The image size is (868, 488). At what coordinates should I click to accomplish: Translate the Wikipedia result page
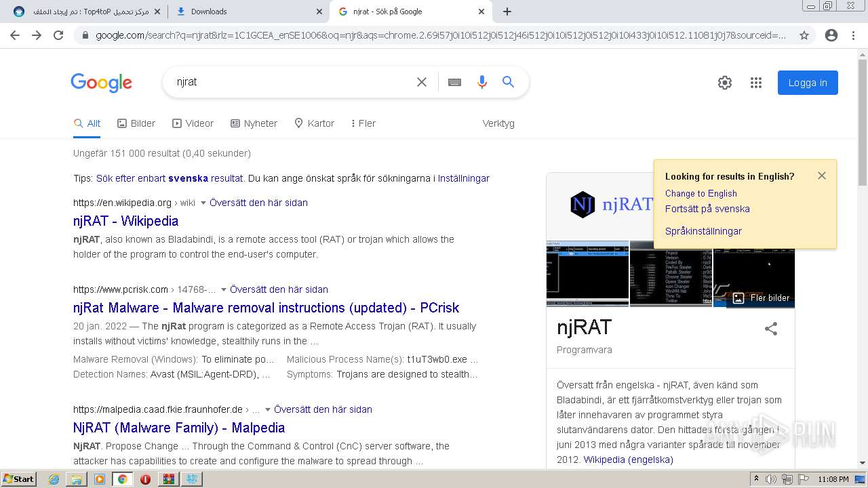click(259, 203)
